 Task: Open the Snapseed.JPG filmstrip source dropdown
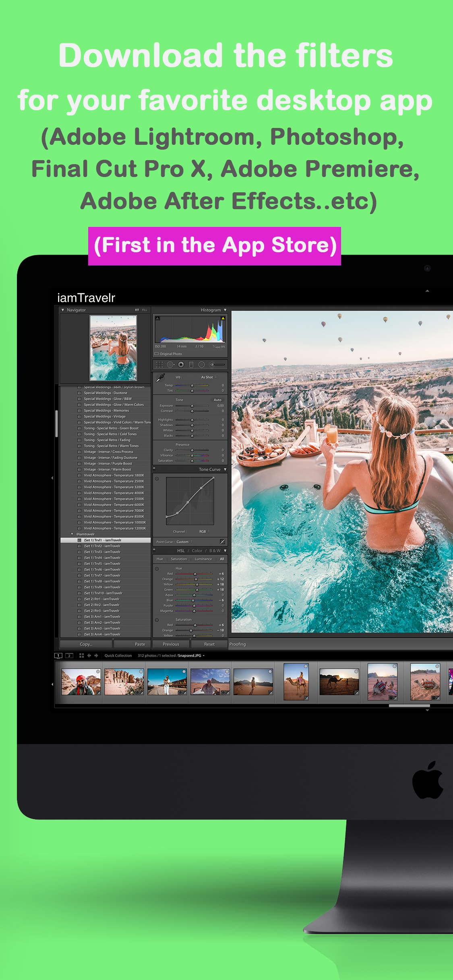coord(191,656)
